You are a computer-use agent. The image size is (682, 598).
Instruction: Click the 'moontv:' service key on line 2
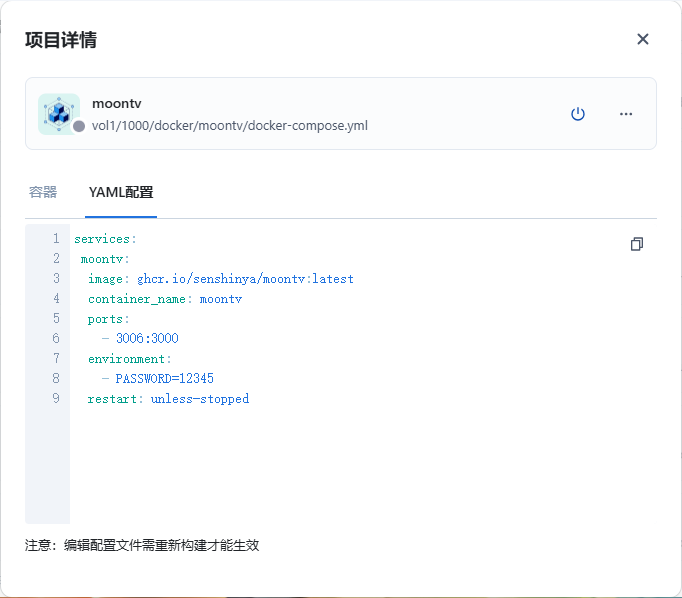[x=105, y=259]
